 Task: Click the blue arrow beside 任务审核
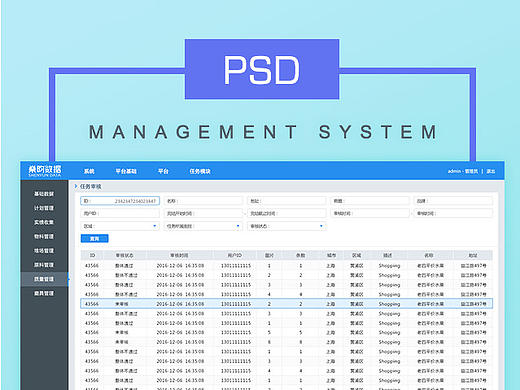[76, 186]
